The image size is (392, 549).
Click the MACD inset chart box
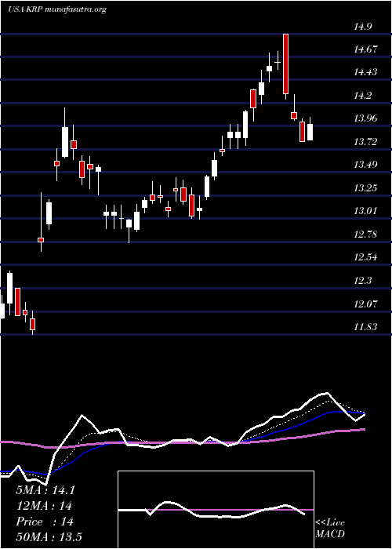coord(216,510)
